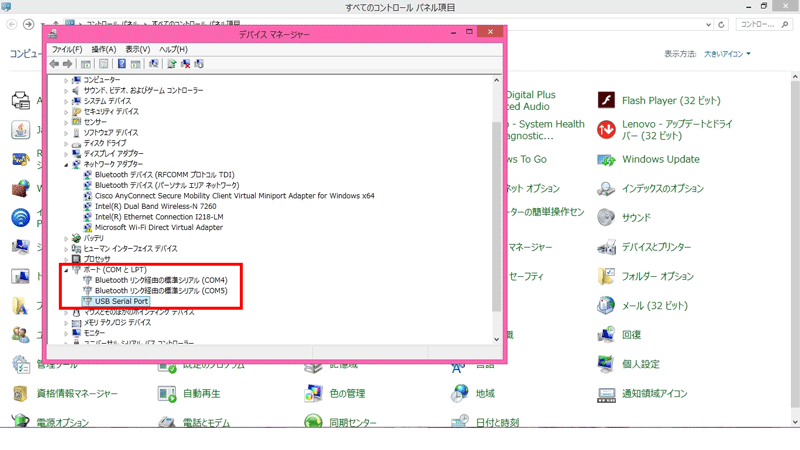Expand the セキュリティ デバイス node
Image resolution: width=800 pixels, height=450 pixels.
point(66,112)
